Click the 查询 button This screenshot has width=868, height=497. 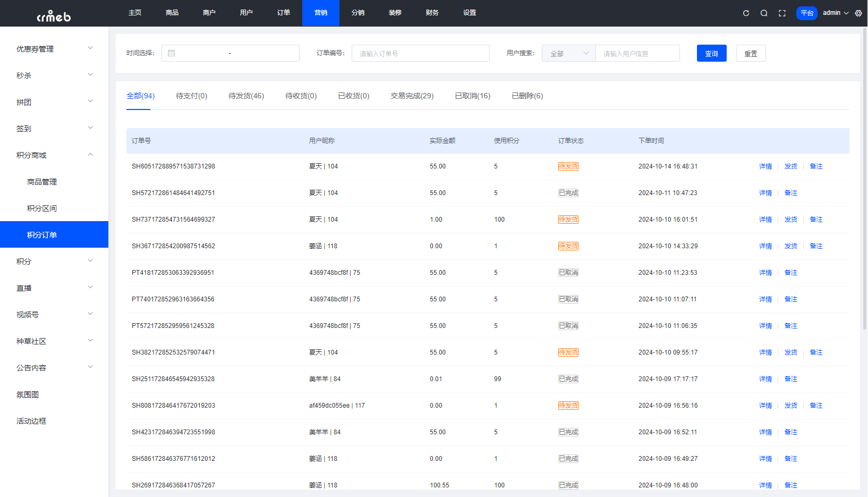[x=711, y=53]
